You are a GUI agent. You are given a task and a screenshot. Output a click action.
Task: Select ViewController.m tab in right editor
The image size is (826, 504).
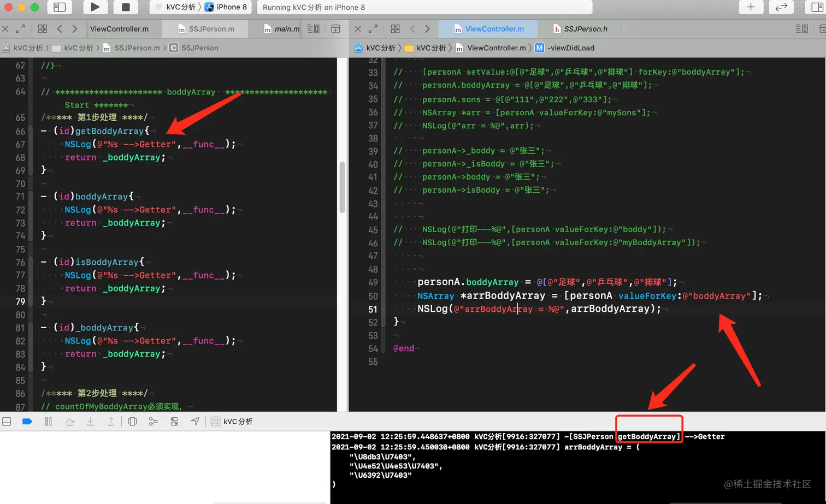[488, 29]
